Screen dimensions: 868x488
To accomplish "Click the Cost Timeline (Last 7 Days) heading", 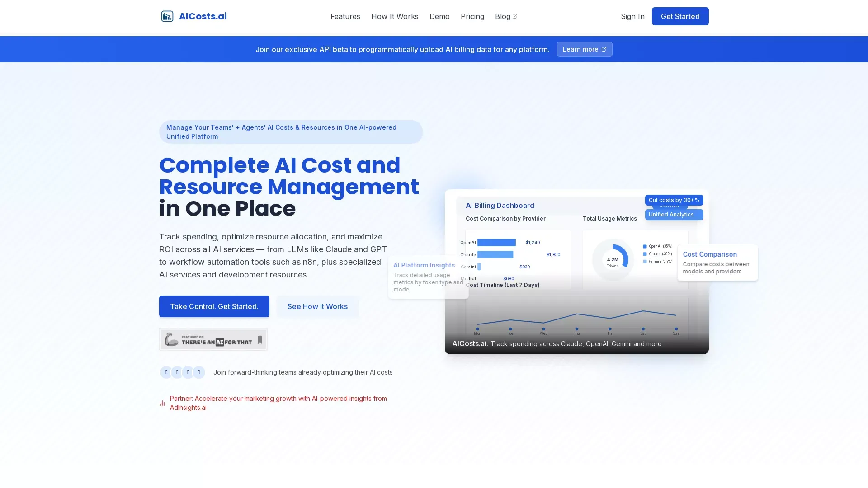I will (x=502, y=285).
